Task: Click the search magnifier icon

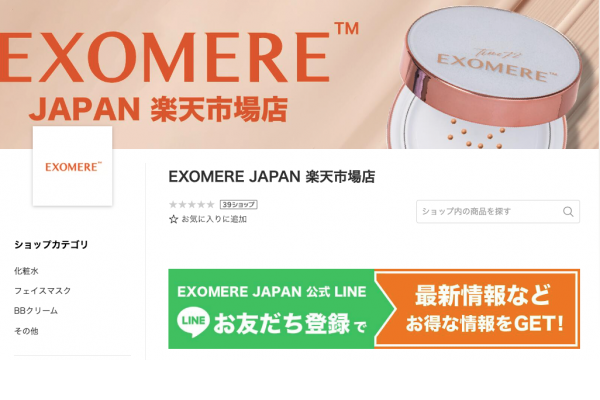Action: click(x=568, y=212)
